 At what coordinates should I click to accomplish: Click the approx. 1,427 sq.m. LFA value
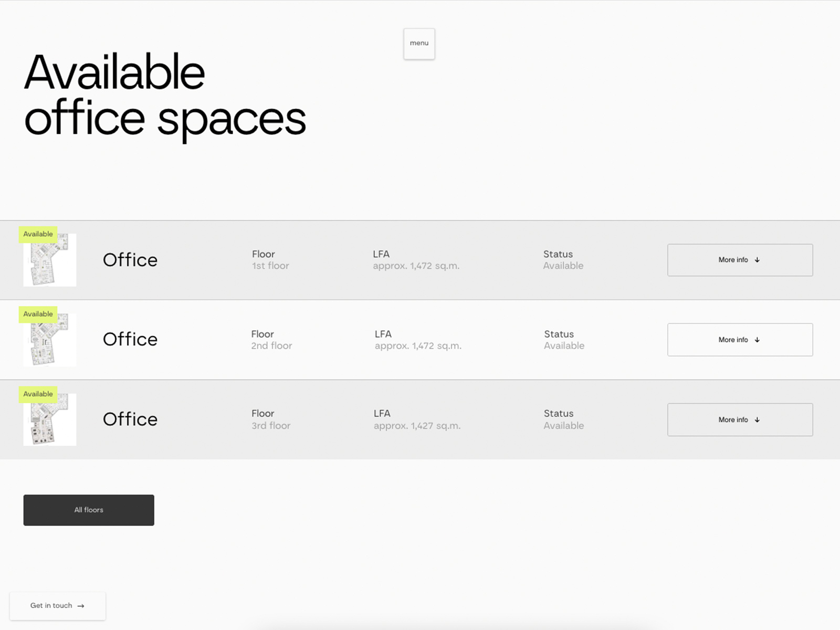point(417,426)
